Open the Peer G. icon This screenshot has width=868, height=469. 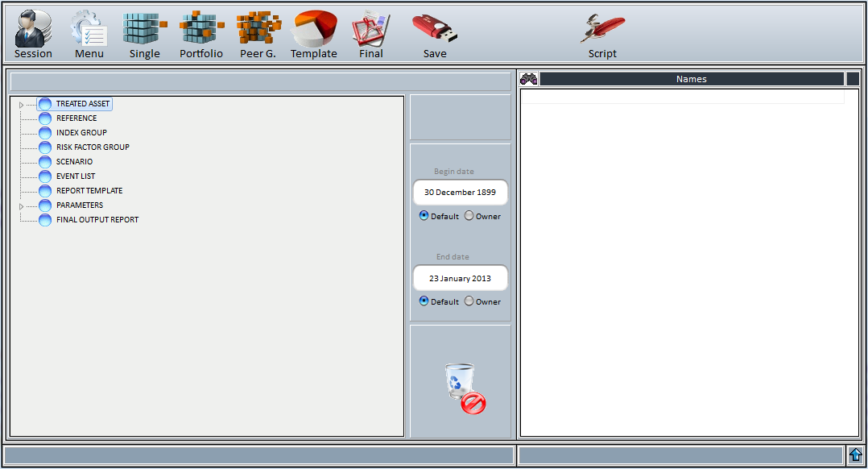coord(258,29)
